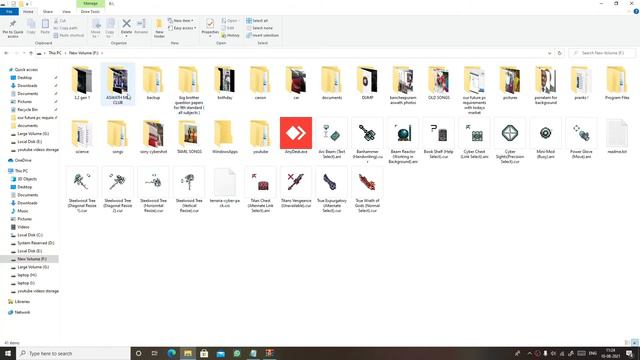
Task: Click Invert selection in ribbon
Action: [x=262, y=36]
